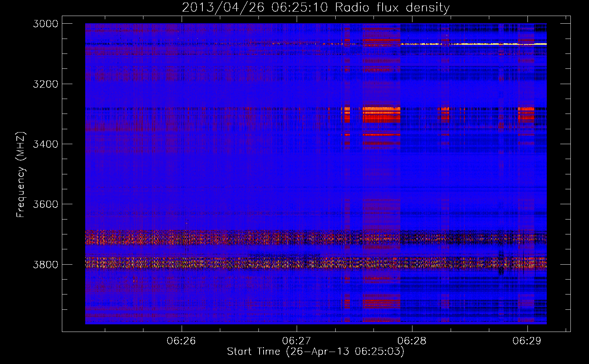The height and width of the screenshot is (364, 589).
Task: Select the 3000 frequency tick label
Action: (46, 24)
